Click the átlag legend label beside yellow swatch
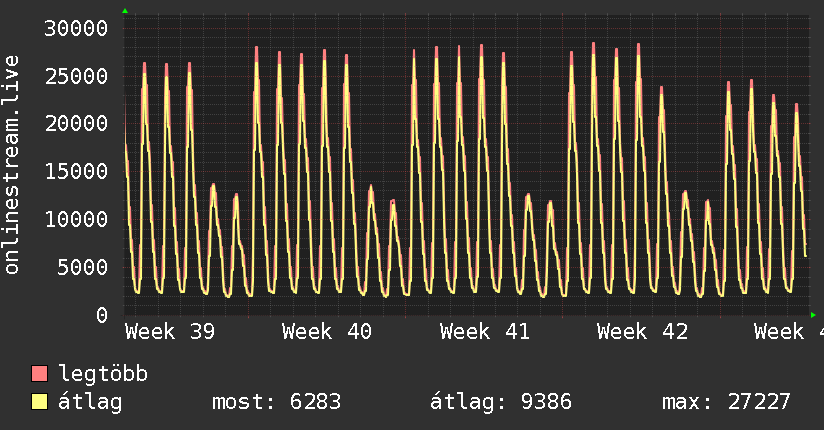This screenshot has width=824, height=430. pyautogui.click(x=90, y=402)
